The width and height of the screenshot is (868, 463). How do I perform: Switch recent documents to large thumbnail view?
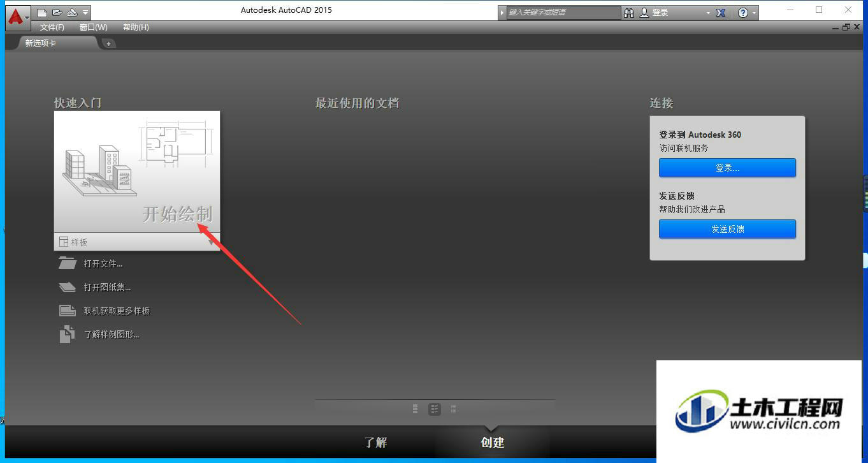[416, 409]
